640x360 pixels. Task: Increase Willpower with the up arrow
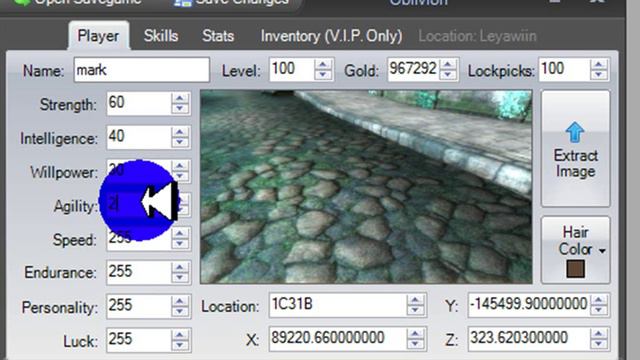click(x=180, y=166)
